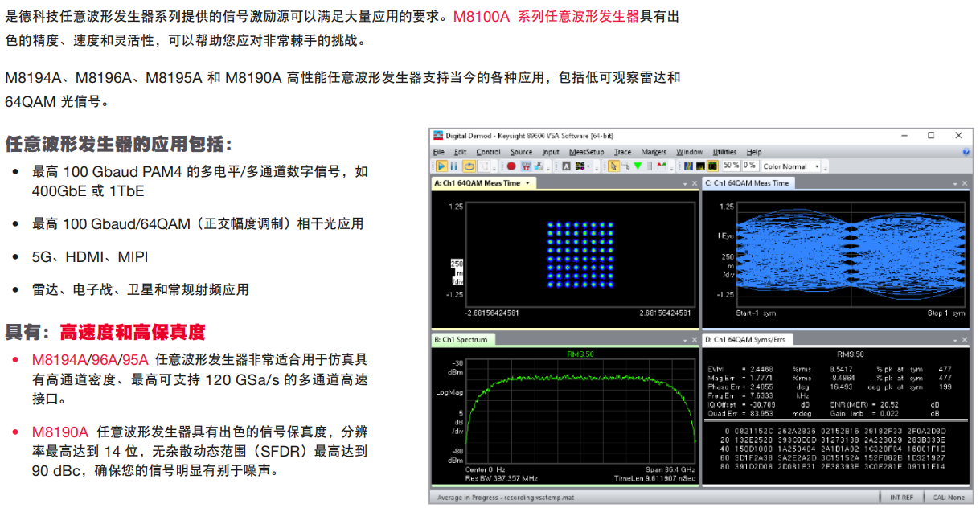Open the MeasSetup menu
The image size is (980, 512).
[586, 152]
